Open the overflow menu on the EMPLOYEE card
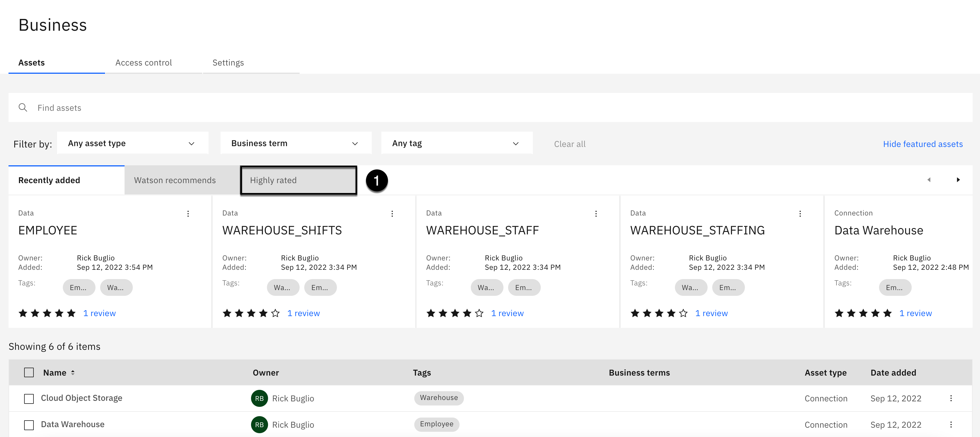980x437 pixels. [x=188, y=214]
